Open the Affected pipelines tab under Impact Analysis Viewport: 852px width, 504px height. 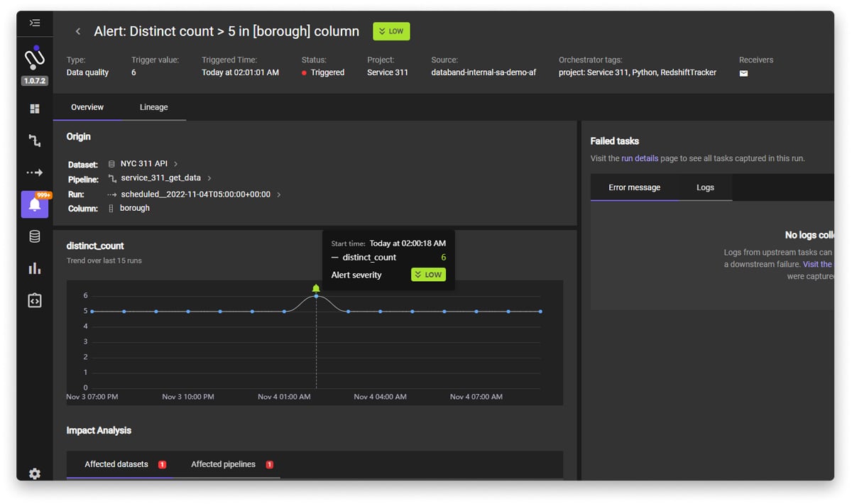click(x=222, y=464)
